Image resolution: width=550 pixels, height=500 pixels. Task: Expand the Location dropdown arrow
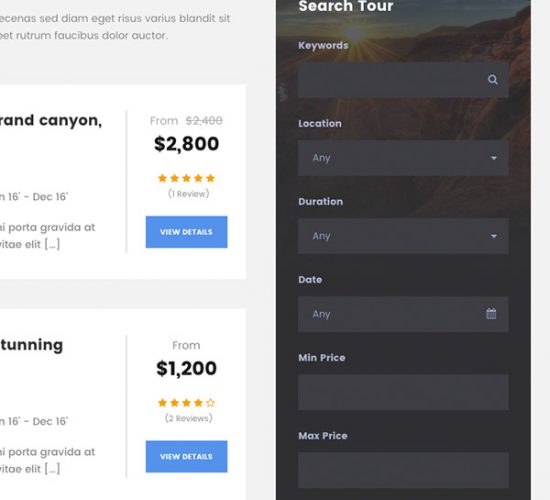click(x=494, y=158)
